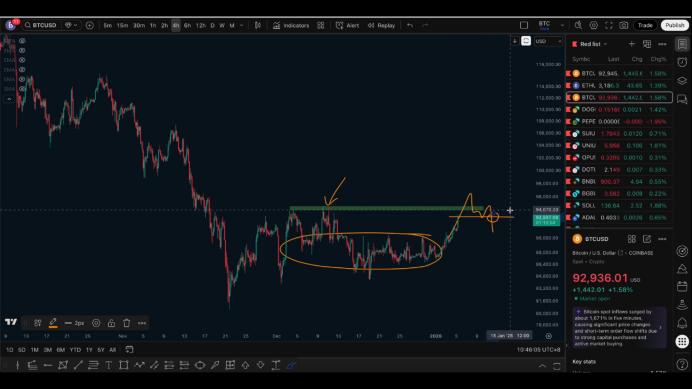Select the YTD date range
The height and width of the screenshot is (389, 692).
(75, 350)
